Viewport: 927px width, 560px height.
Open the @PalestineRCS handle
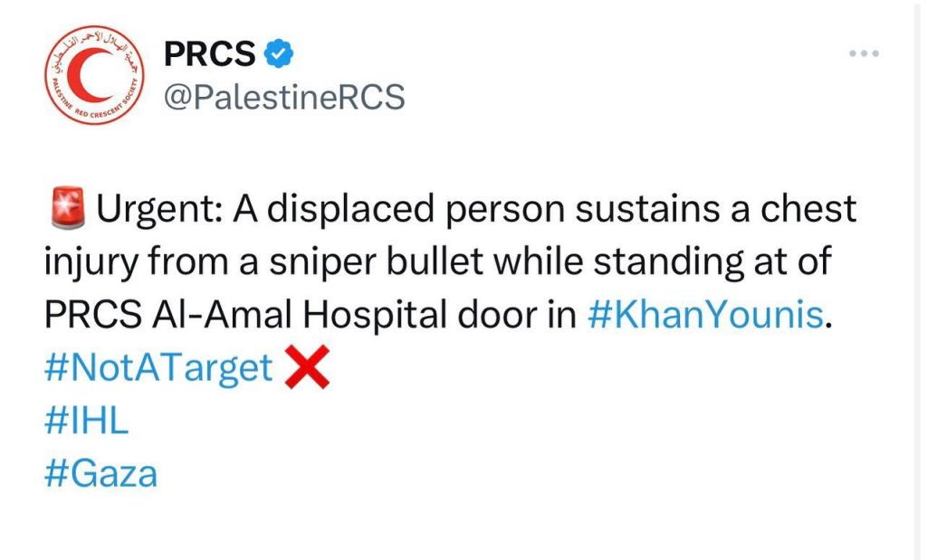[x=284, y=96]
